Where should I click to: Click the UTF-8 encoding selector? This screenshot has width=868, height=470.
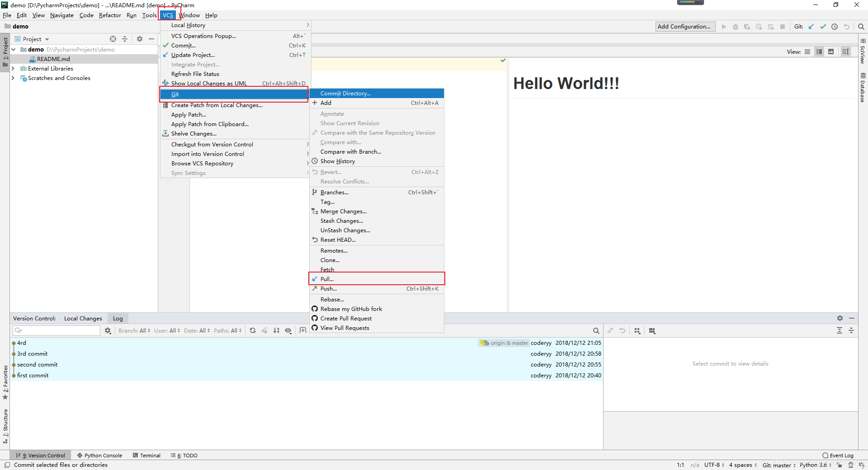pos(714,465)
